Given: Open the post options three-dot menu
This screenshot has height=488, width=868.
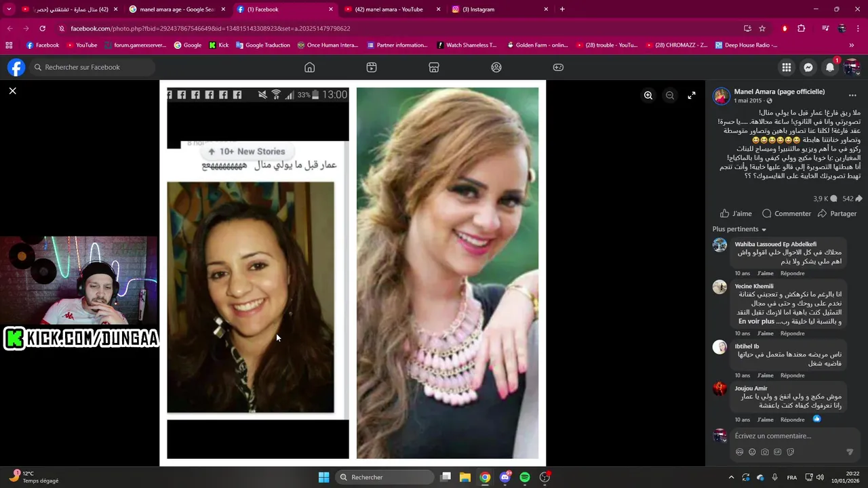Looking at the screenshot, I should (x=852, y=96).
